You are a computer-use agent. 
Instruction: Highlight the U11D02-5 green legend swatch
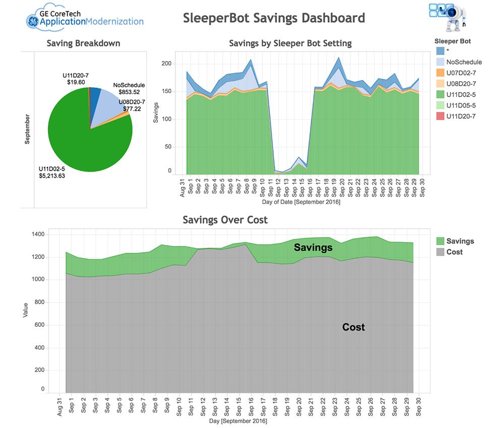[x=440, y=94]
